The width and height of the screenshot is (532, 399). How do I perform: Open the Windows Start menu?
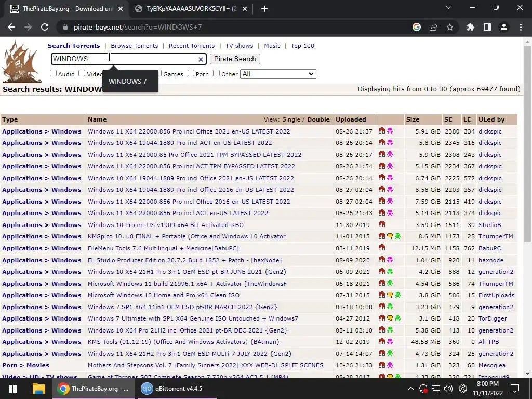[12, 389]
